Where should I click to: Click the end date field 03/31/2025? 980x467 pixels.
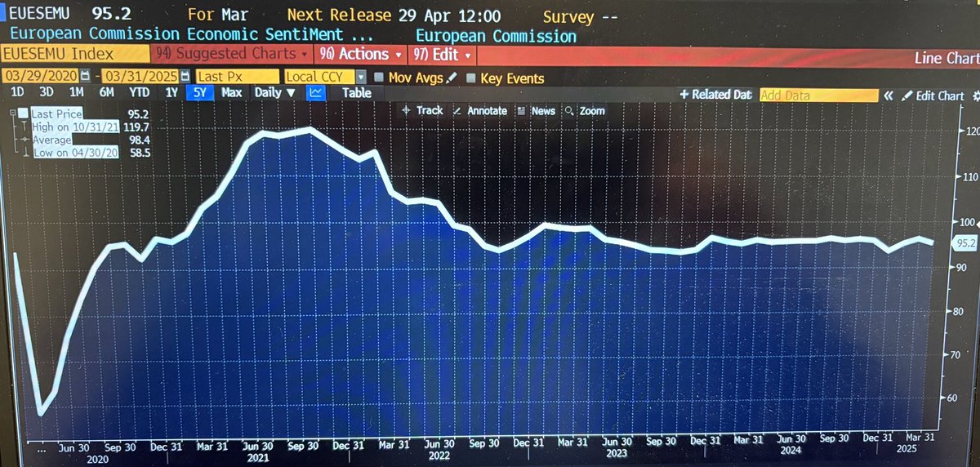pos(140,76)
